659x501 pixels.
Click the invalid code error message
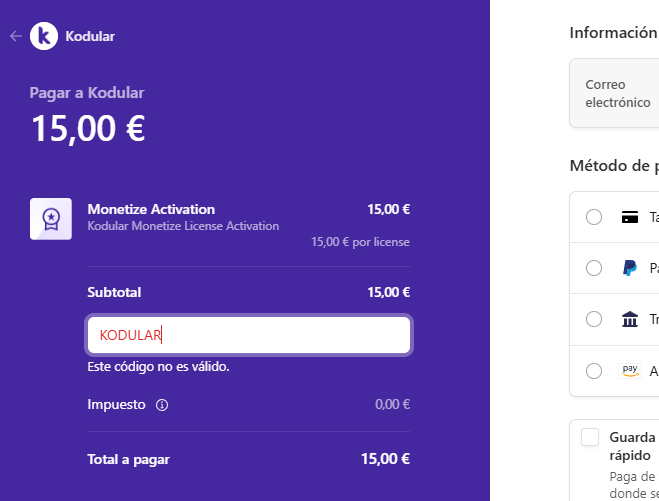pyautogui.click(x=158, y=367)
